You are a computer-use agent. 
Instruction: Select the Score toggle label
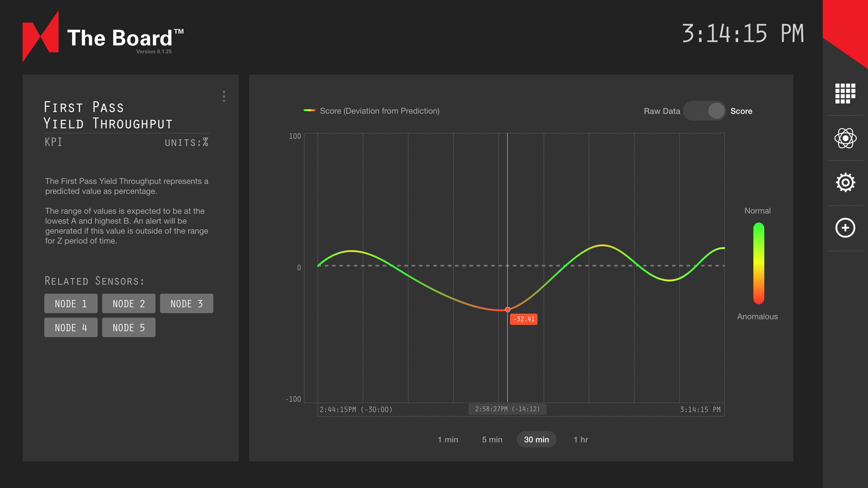click(x=741, y=111)
